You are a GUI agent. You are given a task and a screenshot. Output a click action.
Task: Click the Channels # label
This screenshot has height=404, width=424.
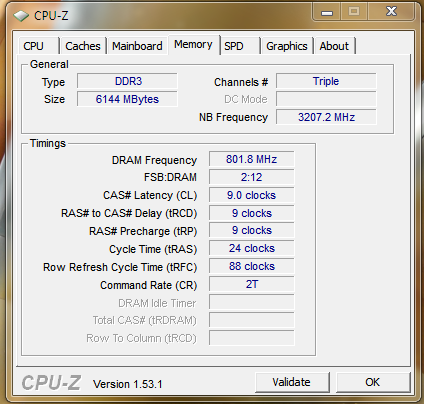241,82
